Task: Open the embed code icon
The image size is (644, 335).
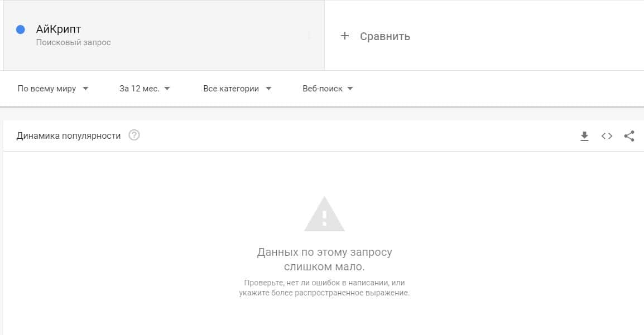Action: click(x=607, y=135)
